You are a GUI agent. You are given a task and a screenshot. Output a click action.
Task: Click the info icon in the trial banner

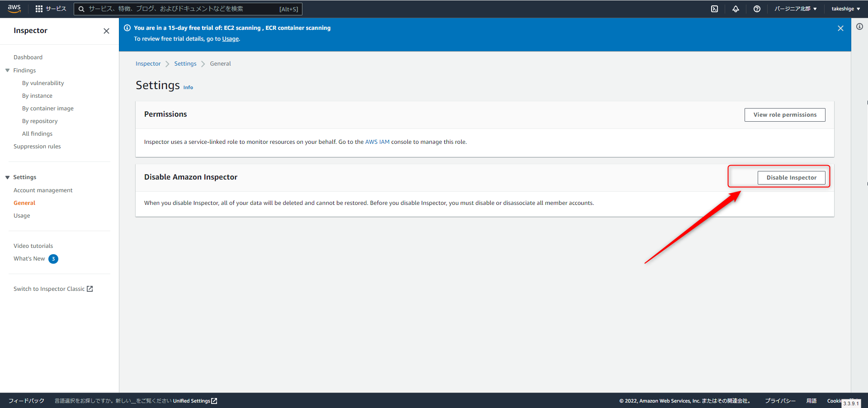[127, 28]
